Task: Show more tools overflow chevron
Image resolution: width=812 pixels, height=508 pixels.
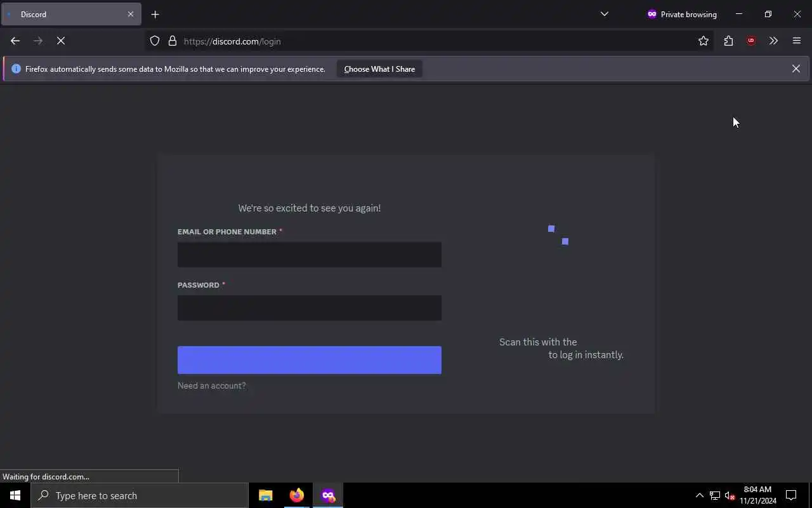Action: coord(773,41)
